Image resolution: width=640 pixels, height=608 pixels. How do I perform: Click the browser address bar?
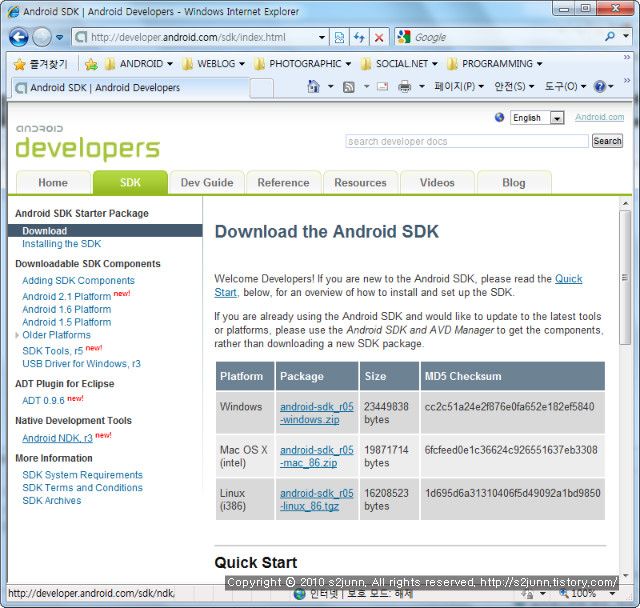pyautogui.click(x=201, y=38)
